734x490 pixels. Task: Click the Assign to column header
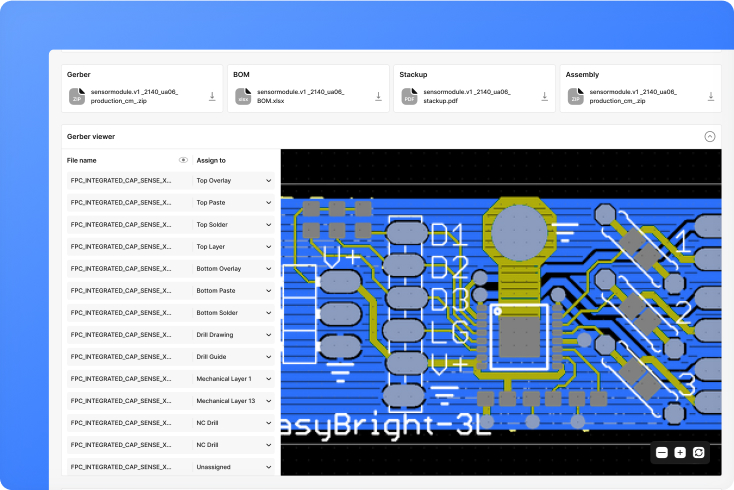pos(211,160)
